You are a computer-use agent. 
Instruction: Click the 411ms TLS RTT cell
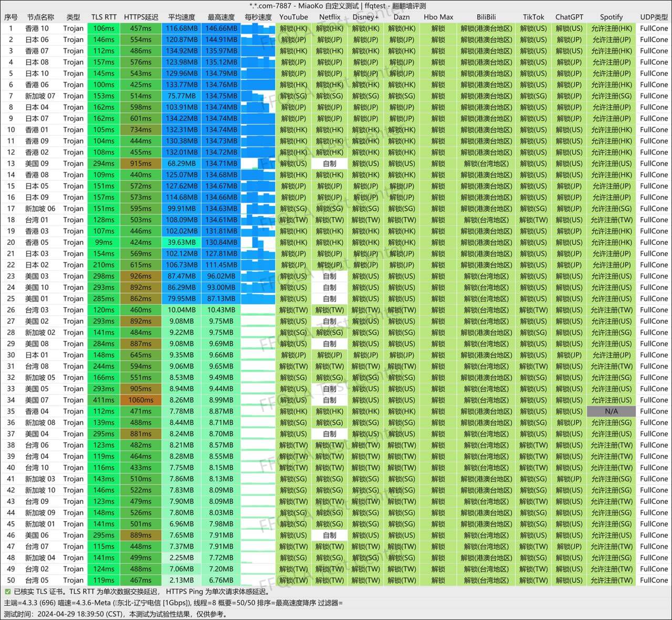(104, 400)
